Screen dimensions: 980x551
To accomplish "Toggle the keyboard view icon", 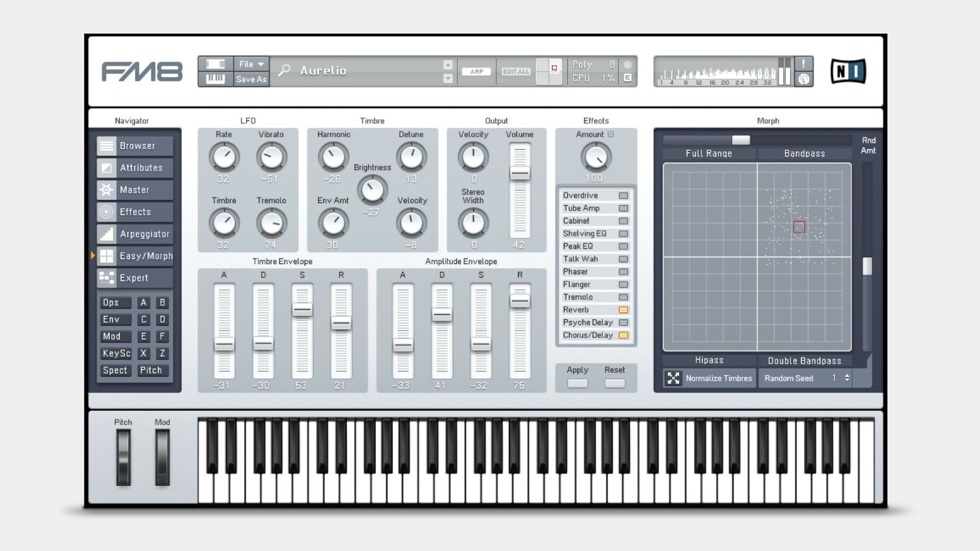I will pos(215,79).
